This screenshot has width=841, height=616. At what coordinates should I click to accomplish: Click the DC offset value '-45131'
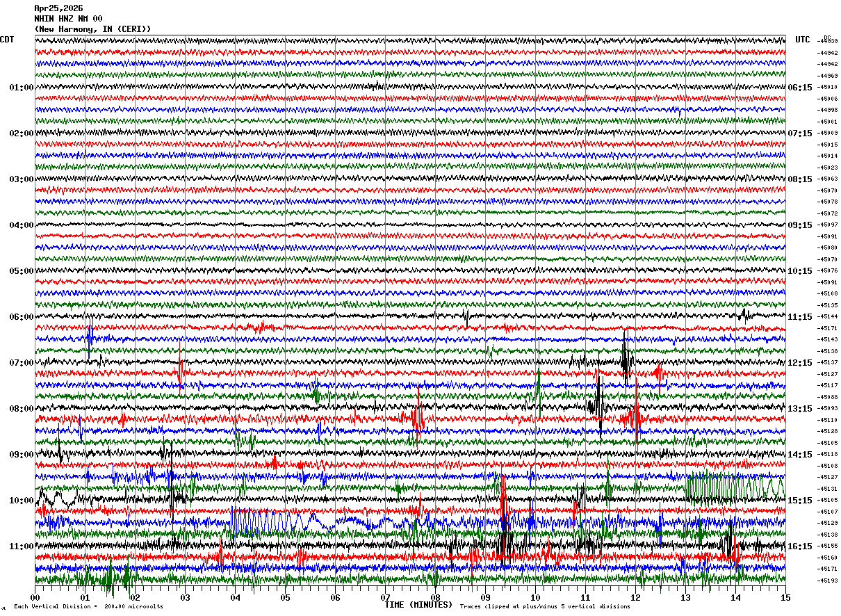coord(828,489)
